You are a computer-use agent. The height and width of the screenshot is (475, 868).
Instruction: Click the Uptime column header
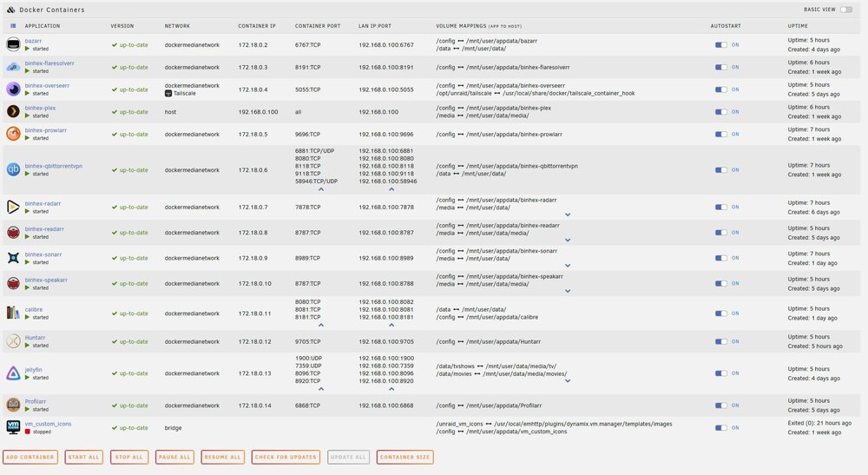(x=798, y=26)
